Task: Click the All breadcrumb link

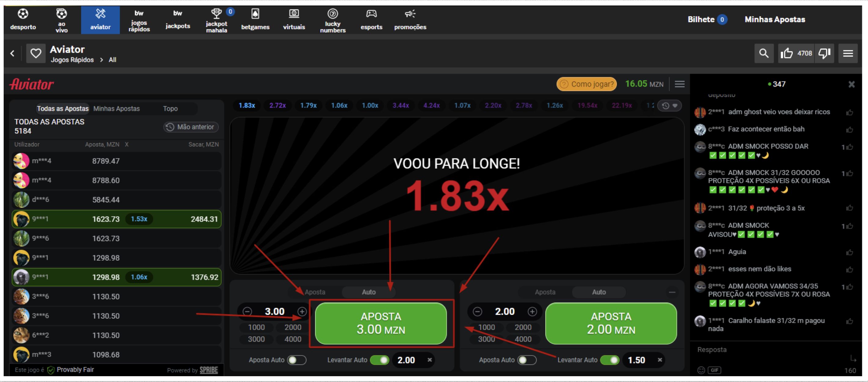Action: [112, 60]
